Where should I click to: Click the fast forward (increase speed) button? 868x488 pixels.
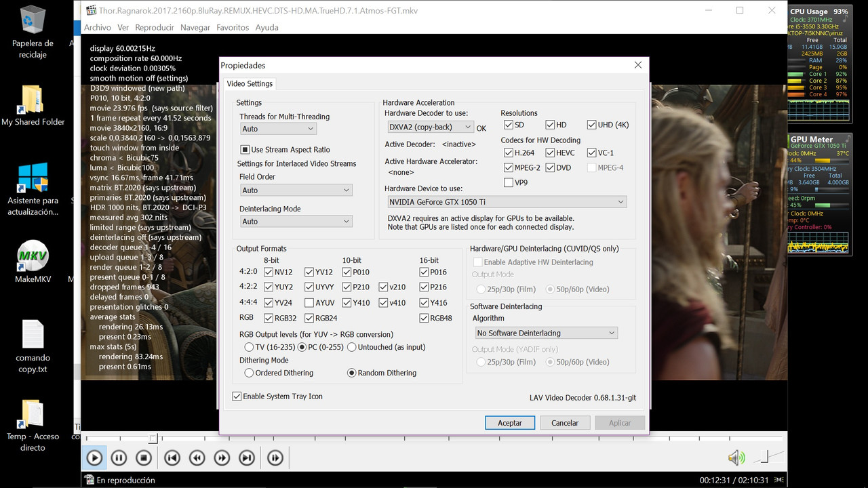[222, 458]
